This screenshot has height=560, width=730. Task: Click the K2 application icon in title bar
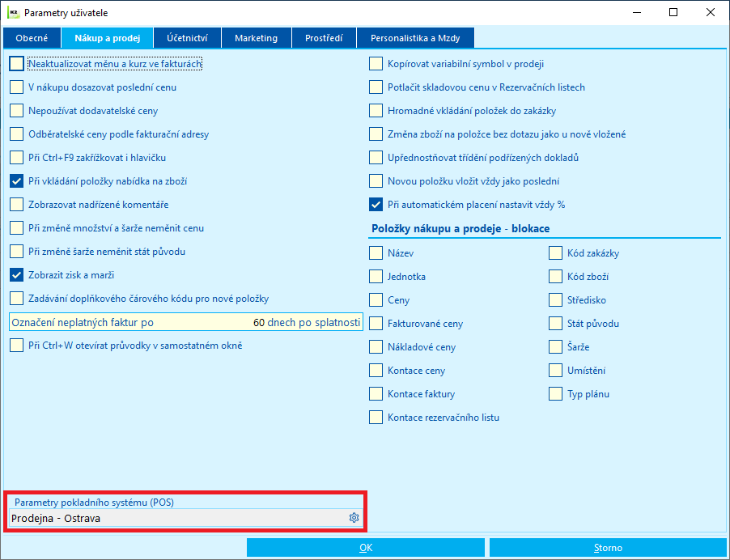(13, 13)
